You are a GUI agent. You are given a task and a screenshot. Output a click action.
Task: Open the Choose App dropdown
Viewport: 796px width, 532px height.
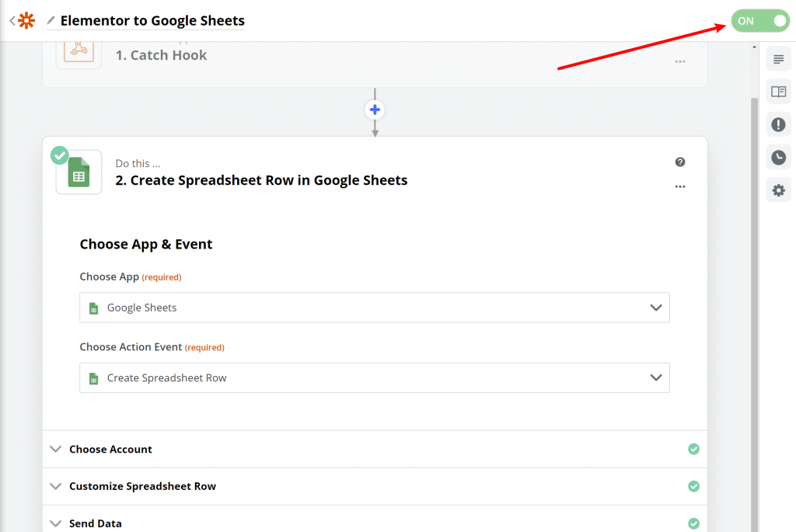point(375,308)
